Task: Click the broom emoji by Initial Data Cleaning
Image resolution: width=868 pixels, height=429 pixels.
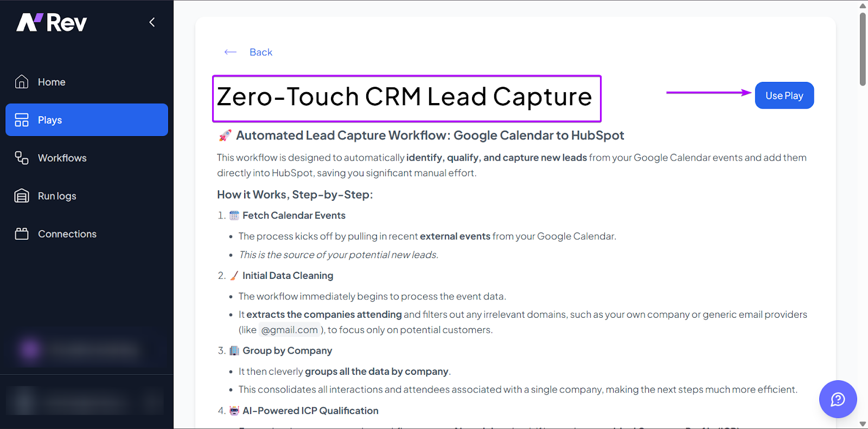Action: pyautogui.click(x=234, y=276)
